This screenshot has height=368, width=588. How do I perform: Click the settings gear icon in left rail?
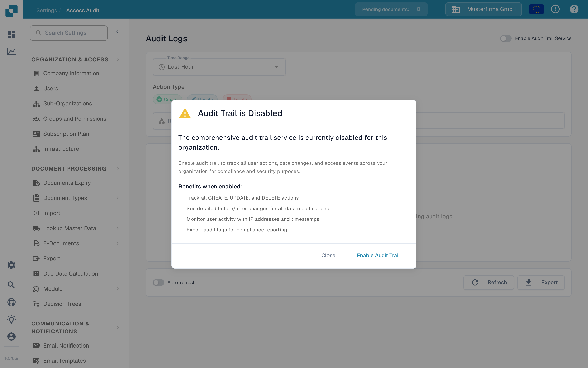[11, 265]
